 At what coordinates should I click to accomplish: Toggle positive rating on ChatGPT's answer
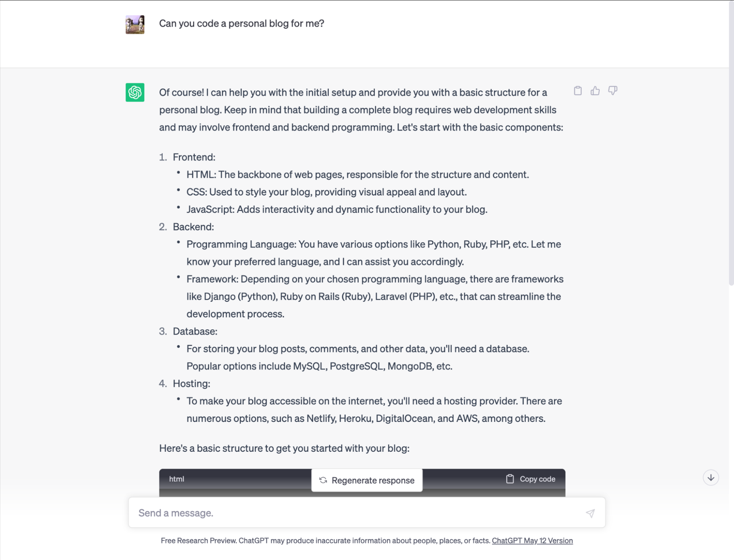tap(595, 91)
